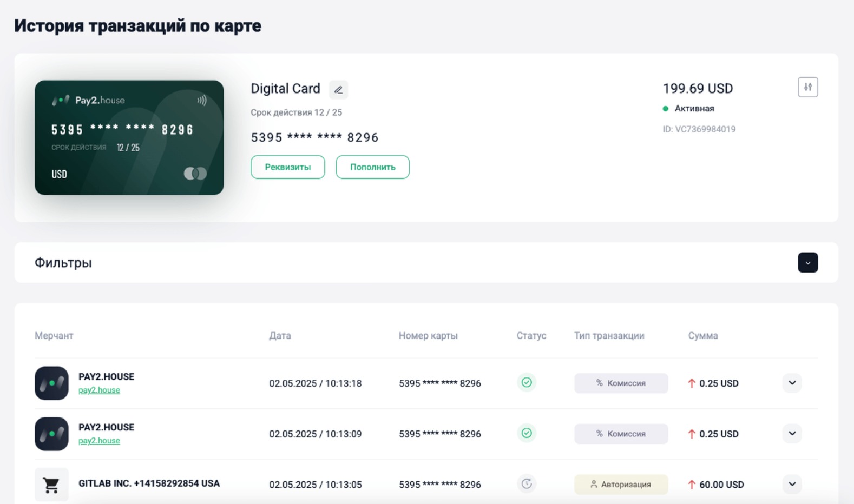
Task: Click the Тип транзакции column header
Action: pyautogui.click(x=609, y=335)
